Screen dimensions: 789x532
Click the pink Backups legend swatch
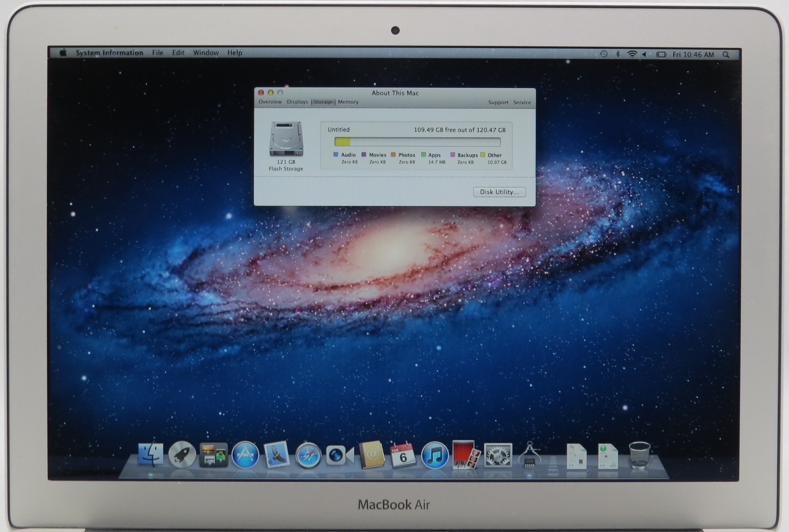pyautogui.click(x=453, y=155)
